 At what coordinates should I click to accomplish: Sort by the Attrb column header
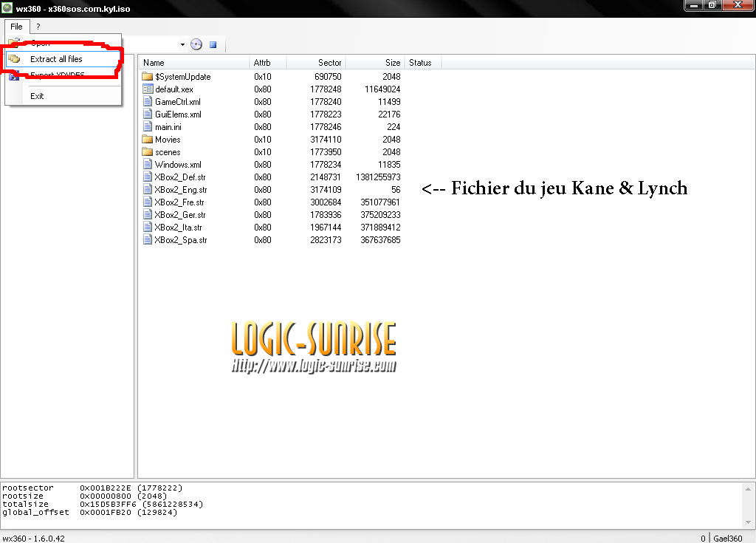click(267, 63)
